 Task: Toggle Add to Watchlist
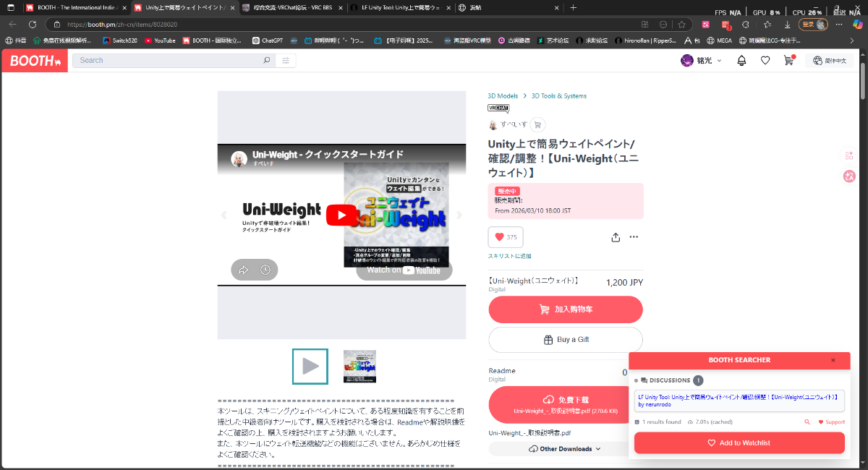[x=739, y=443]
